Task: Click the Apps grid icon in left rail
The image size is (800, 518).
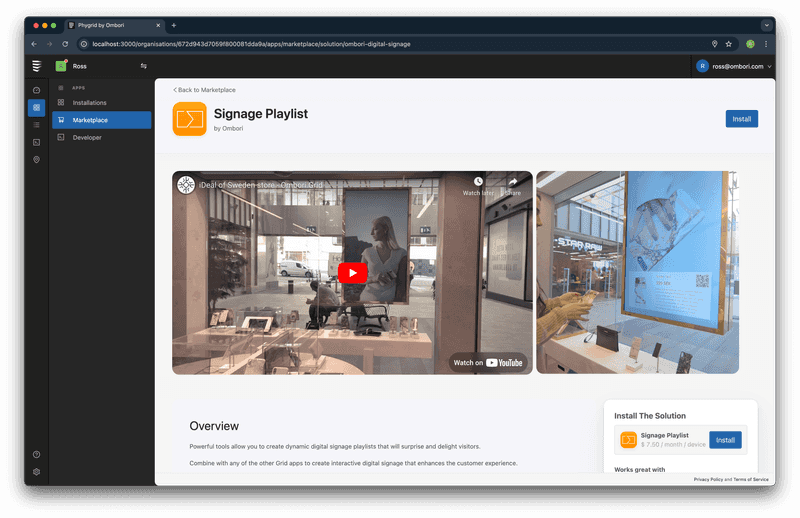Action: coord(37,107)
